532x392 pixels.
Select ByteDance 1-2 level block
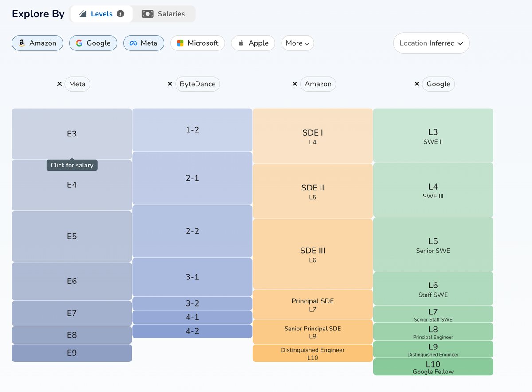tap(192, 130)
